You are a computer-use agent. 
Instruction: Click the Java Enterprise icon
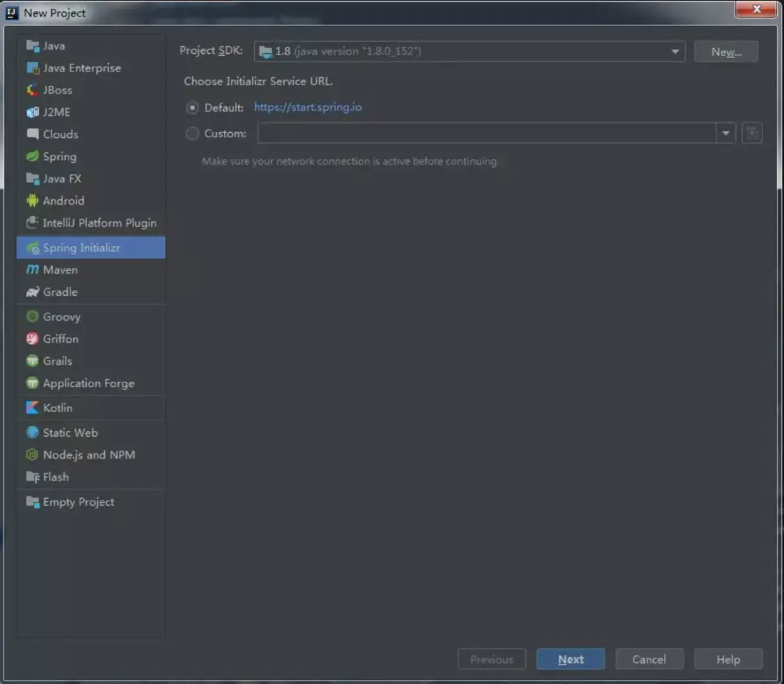32,68
